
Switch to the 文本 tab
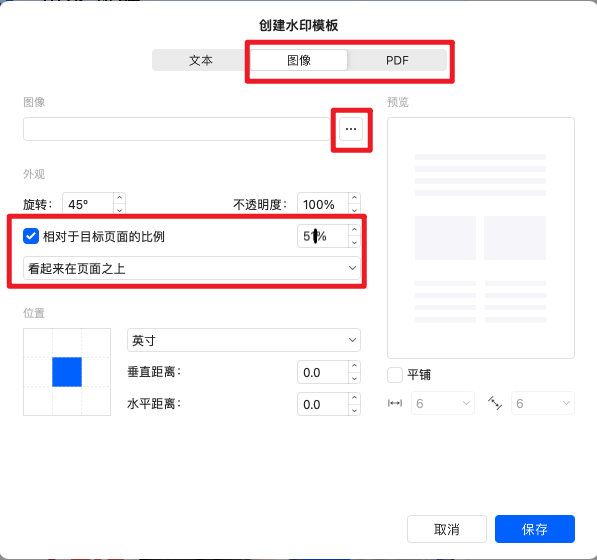[x=201, y=60]
